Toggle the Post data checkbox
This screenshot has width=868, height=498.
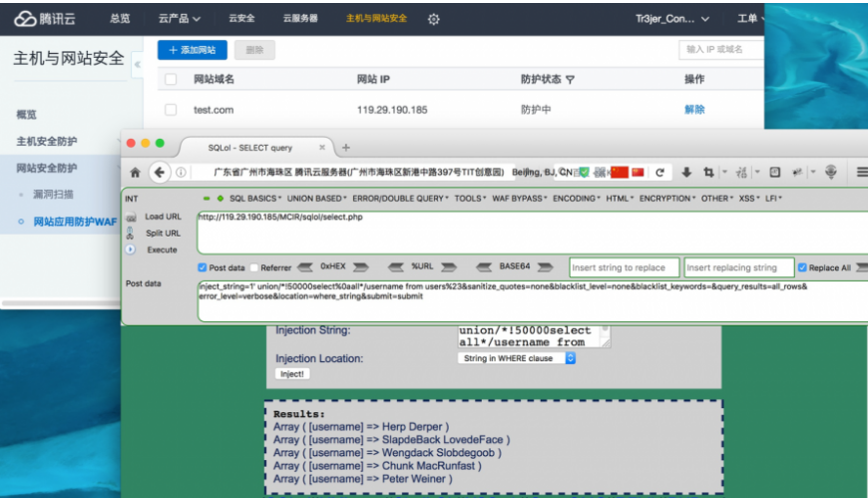(x=203, y=267)
